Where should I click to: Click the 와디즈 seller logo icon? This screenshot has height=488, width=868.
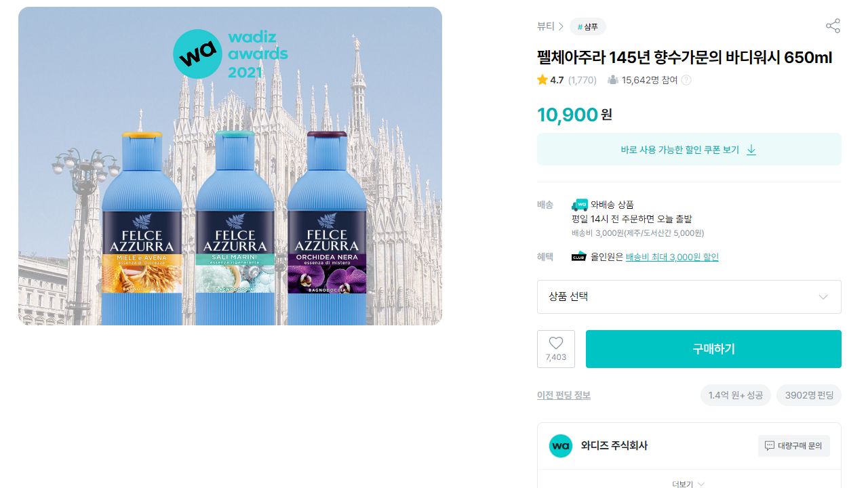(561, 446)
